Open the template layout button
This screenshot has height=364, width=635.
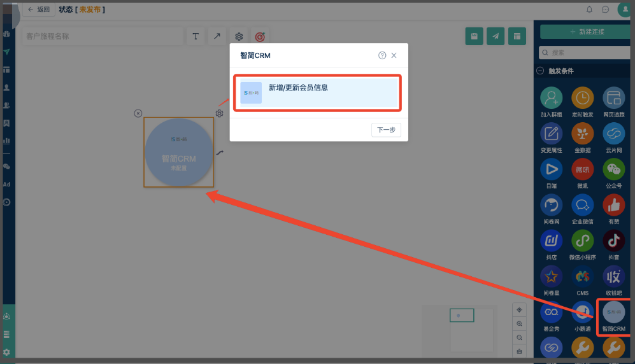coord(517,36)
